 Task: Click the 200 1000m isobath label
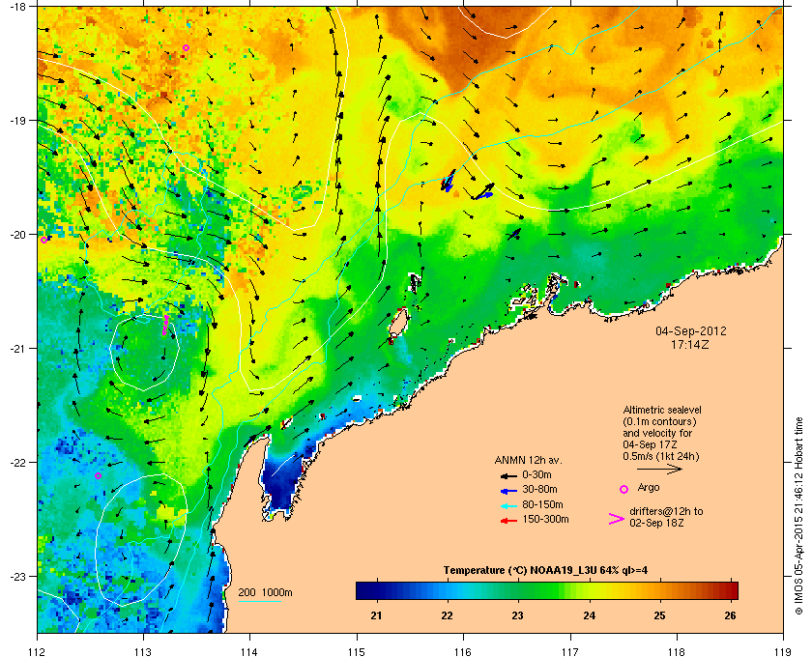(265, 593)
